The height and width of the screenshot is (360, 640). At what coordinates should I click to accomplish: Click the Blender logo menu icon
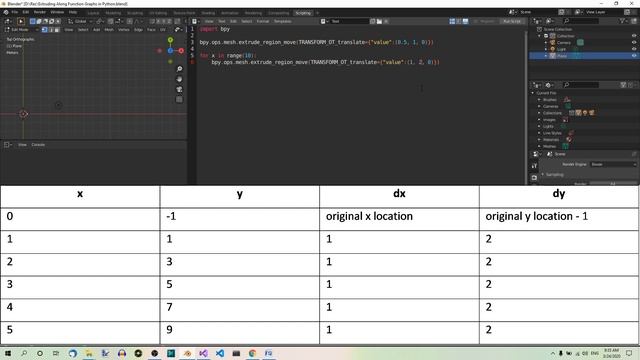(6, 12)
